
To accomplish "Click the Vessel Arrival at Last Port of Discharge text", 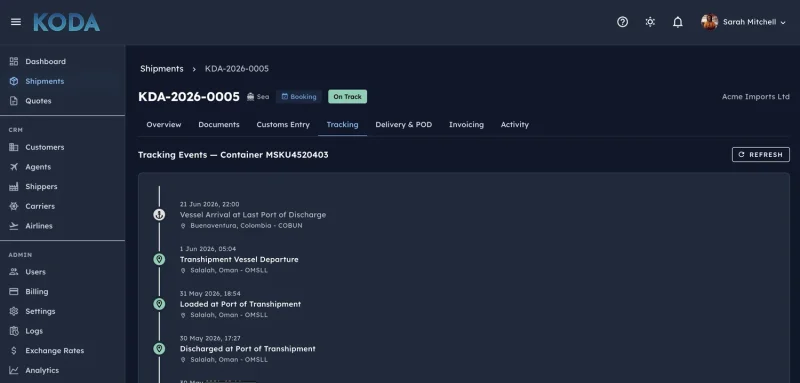I will 253,215.
